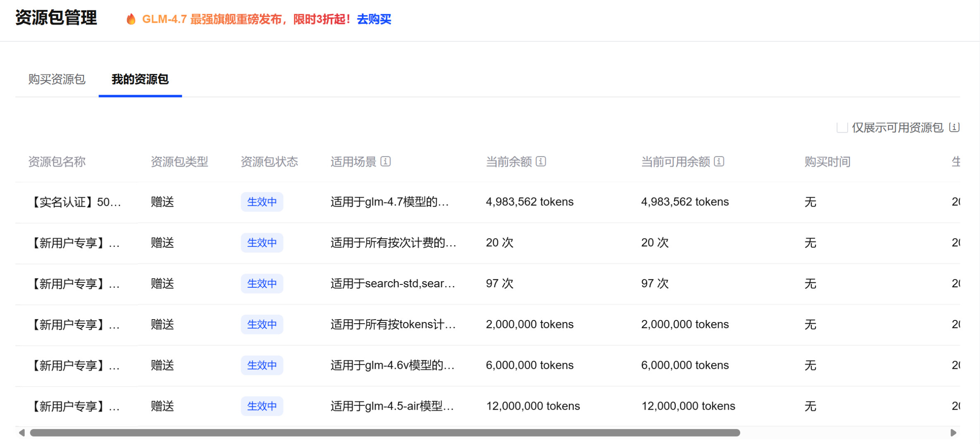Viewport: 980px width, 444px height.
Task: Click 适用于search-std,sear… scenario cell
Action: coord(392,283)
